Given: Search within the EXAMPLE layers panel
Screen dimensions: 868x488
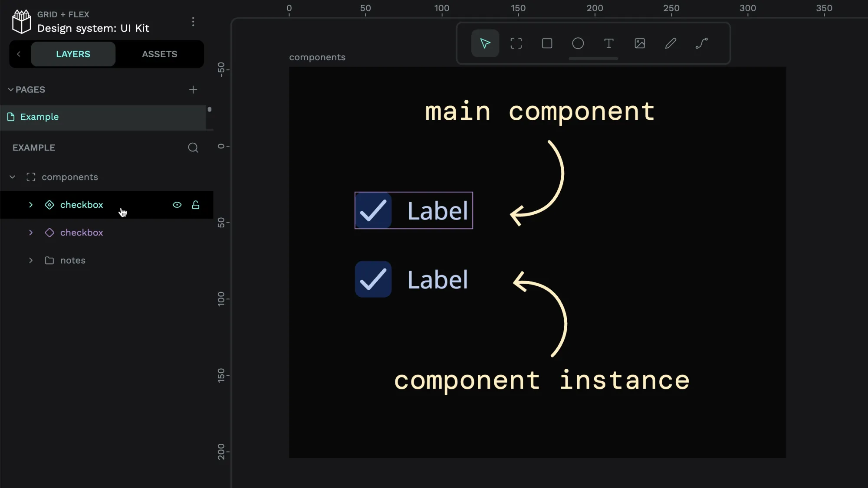Looking at the screenshot, I should (x=193, y=147).
